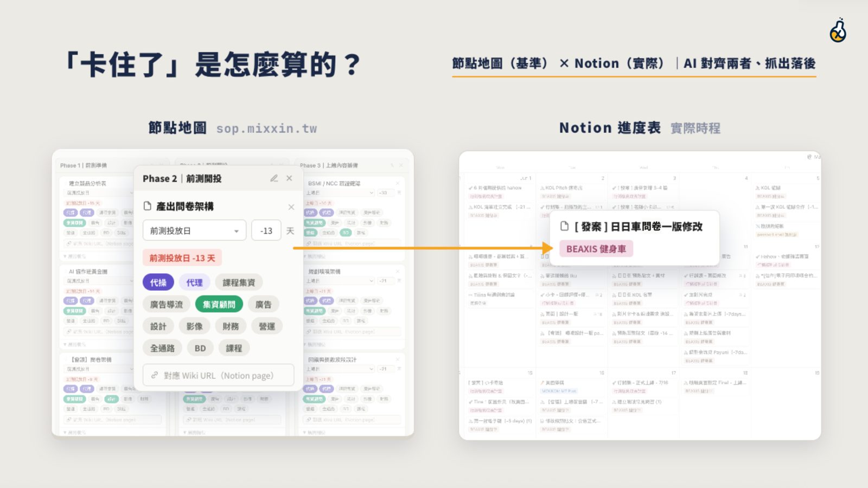Image resolution: width=868 pixels, height=488 pixels.
Task: Click the 「卡住了」是怎麼算的？ slide title
Action: point(212,64)
